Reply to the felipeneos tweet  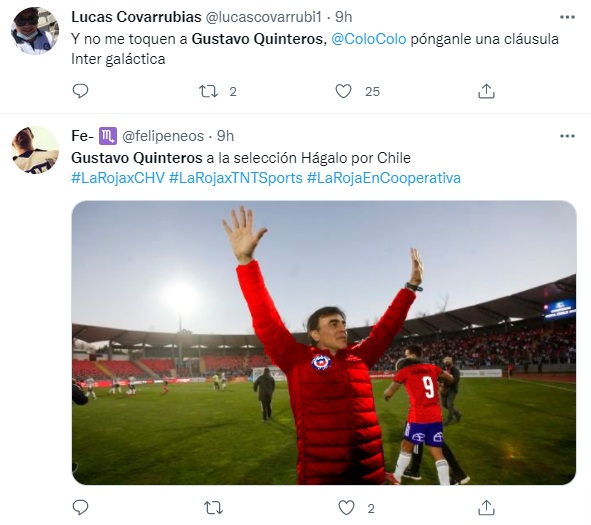click(80, 508)
